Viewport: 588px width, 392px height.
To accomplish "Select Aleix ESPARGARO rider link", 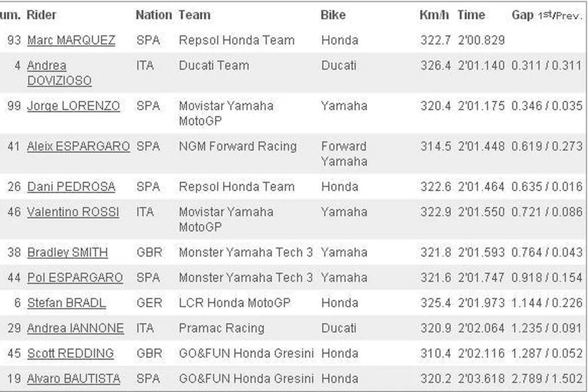I will [78, 146].
